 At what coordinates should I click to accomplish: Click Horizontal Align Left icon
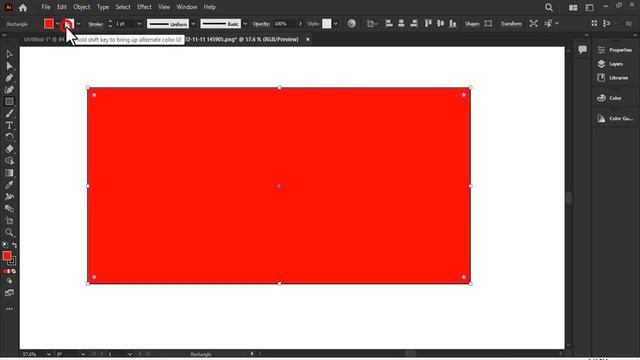tap(389, 24)
